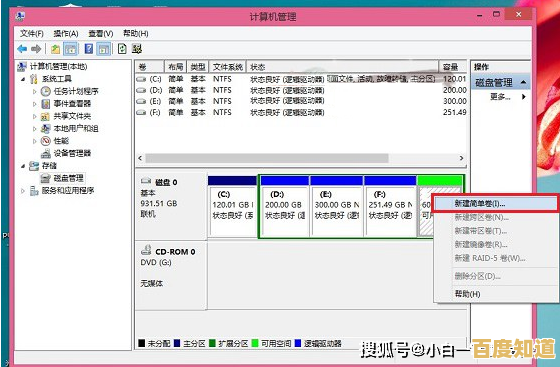Screen dimensions: 560x367
Task: Expand the 性能 node arrow
Action: coord(35,141)
